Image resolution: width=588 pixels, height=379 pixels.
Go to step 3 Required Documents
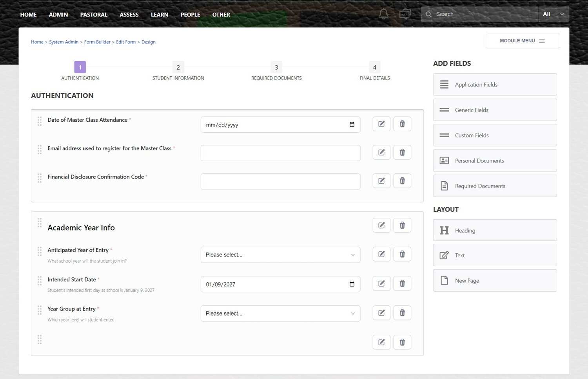[276, 67]
